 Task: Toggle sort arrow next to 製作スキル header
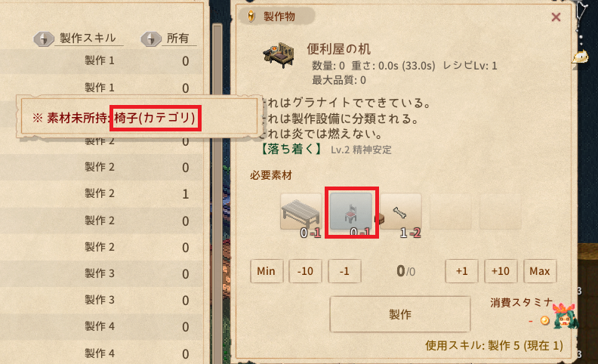pos(44,39)
